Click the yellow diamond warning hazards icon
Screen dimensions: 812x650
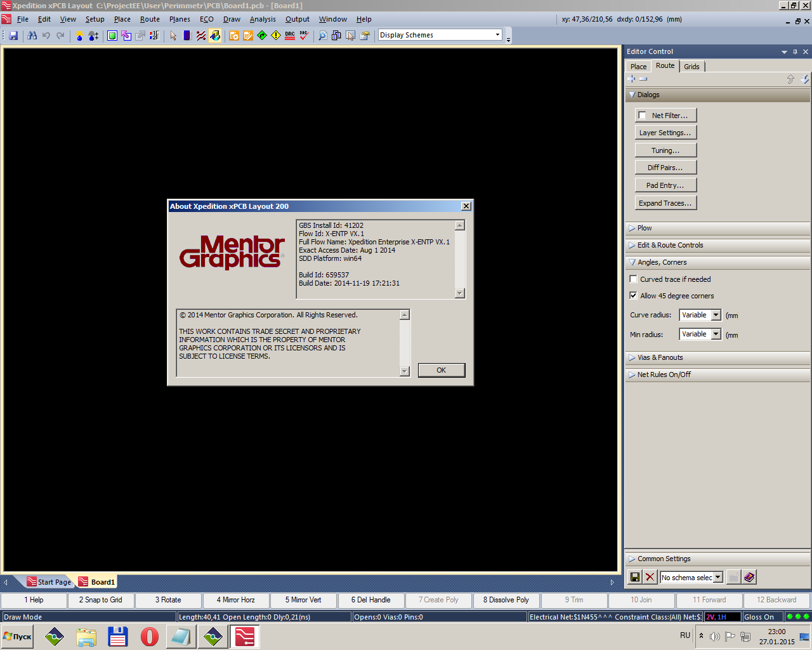click(276, 36)
